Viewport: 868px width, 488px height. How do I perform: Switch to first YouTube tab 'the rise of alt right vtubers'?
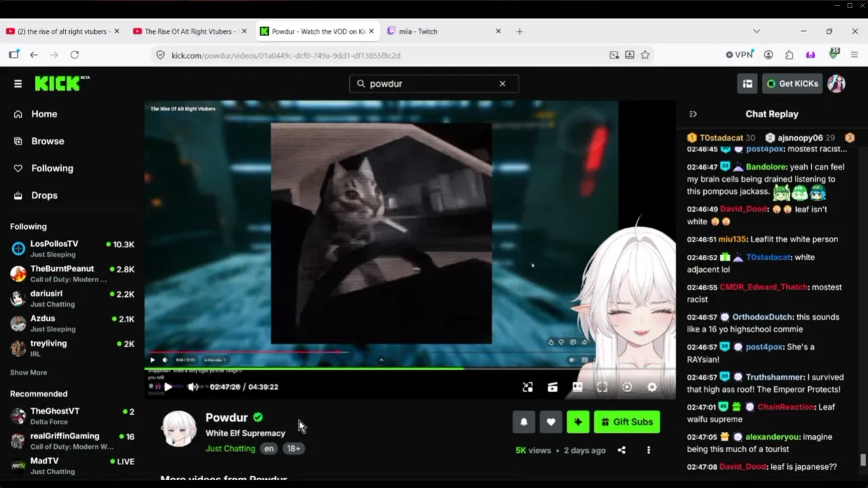coord(62,31)
